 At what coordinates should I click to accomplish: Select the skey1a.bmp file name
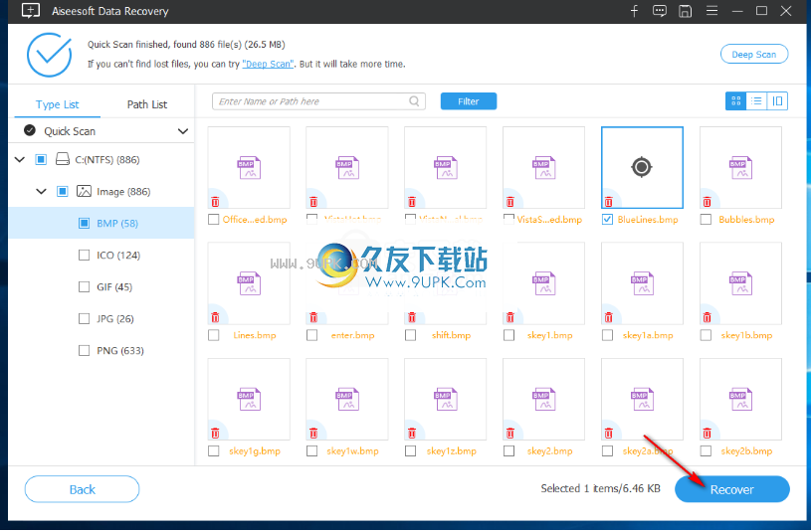pos(648,335)
